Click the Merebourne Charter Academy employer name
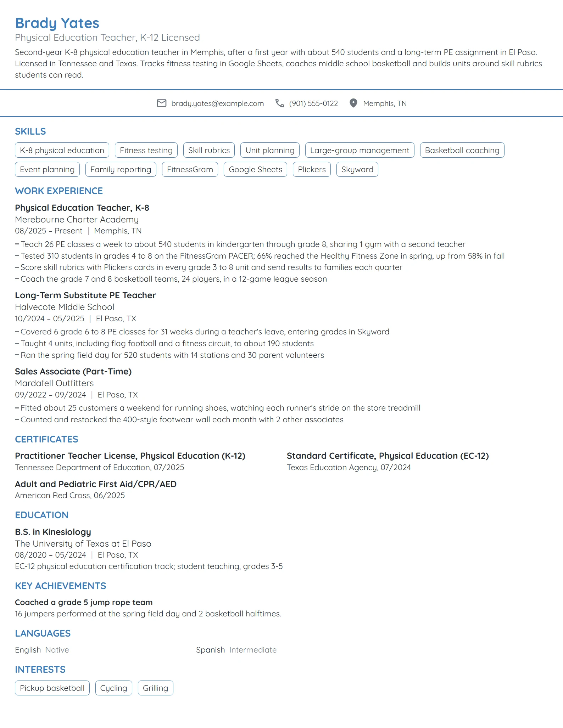The width and height of the screenshot is (563, 728). pos(77,220)
